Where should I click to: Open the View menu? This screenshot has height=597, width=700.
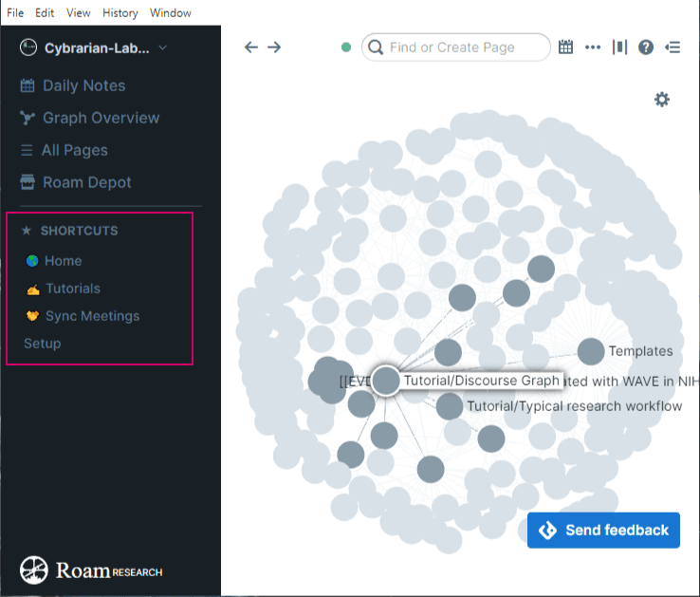pyautogui.click(x=78, y=12)
